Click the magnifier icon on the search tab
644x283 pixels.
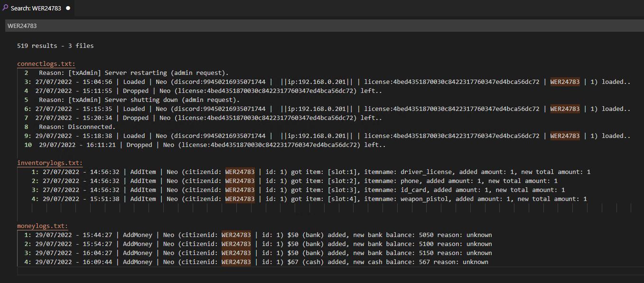tap(6, 8)
